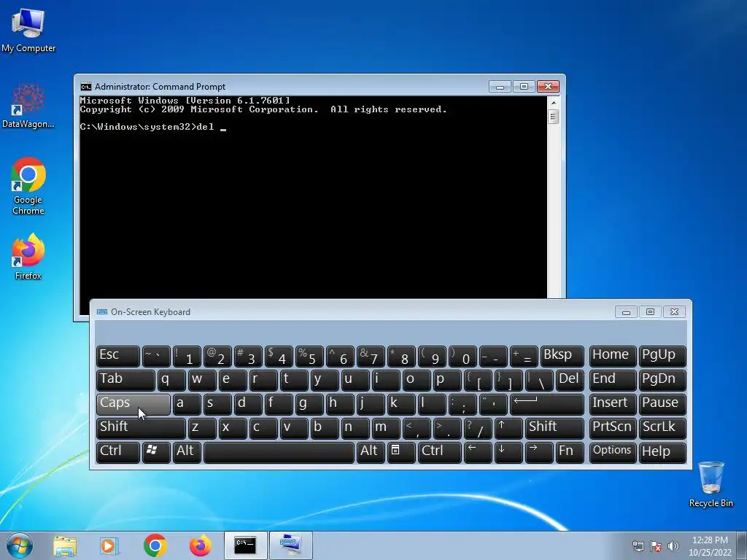The width and height of the screenshot is (747, 560).
Task: Tap the Pause key
Action: point(662,404)
